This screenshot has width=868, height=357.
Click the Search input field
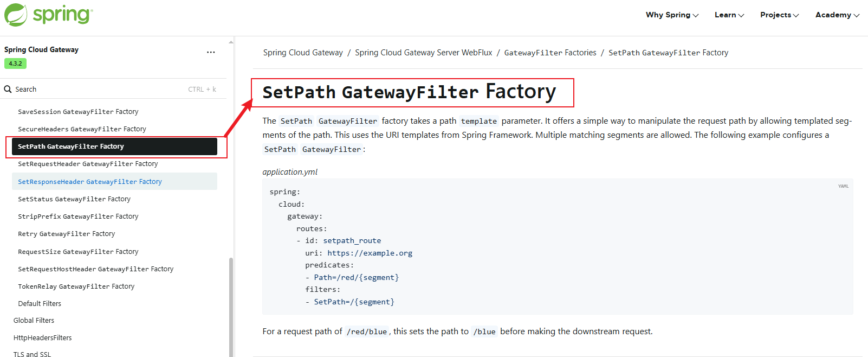[113, 89]
